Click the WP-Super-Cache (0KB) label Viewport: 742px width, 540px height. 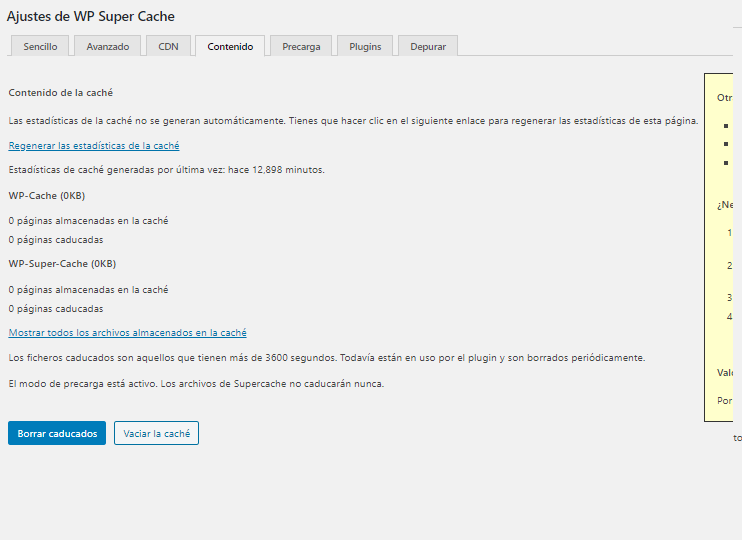(62, 264)
